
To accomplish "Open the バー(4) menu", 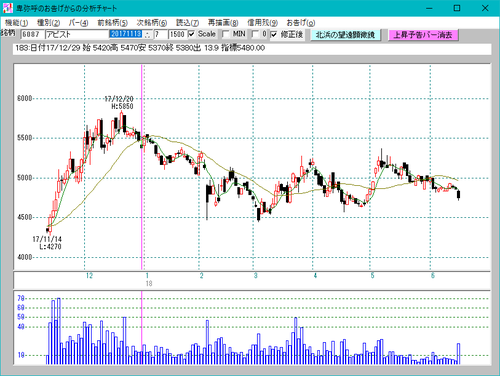I will 78,23.
